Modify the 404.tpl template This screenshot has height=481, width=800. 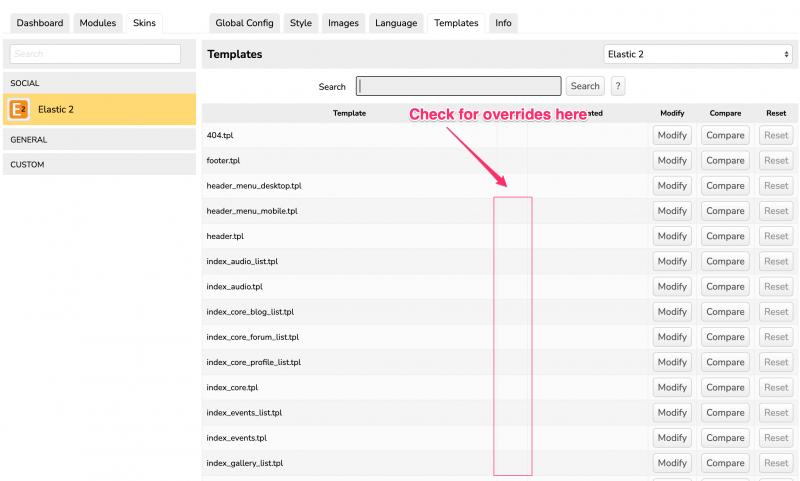[x=672, y=135]
